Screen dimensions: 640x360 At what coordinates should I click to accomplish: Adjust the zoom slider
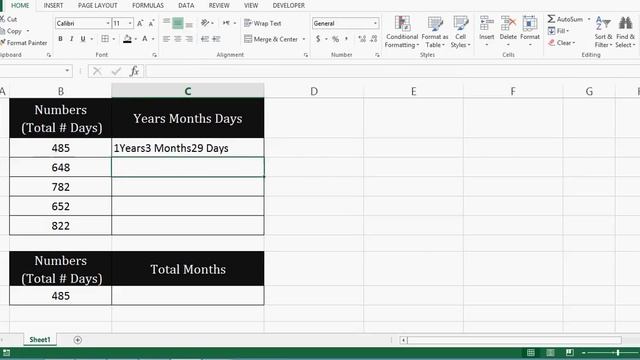coord(618,353)
